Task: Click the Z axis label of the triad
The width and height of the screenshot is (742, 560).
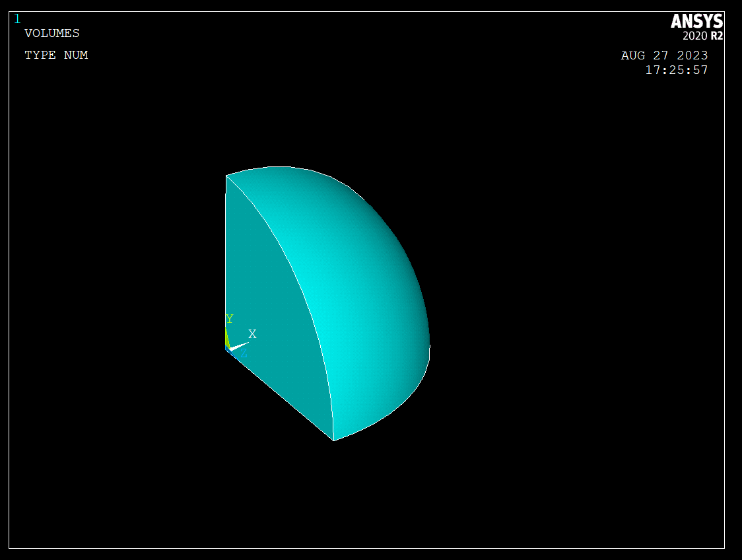Action: point(244,353)
